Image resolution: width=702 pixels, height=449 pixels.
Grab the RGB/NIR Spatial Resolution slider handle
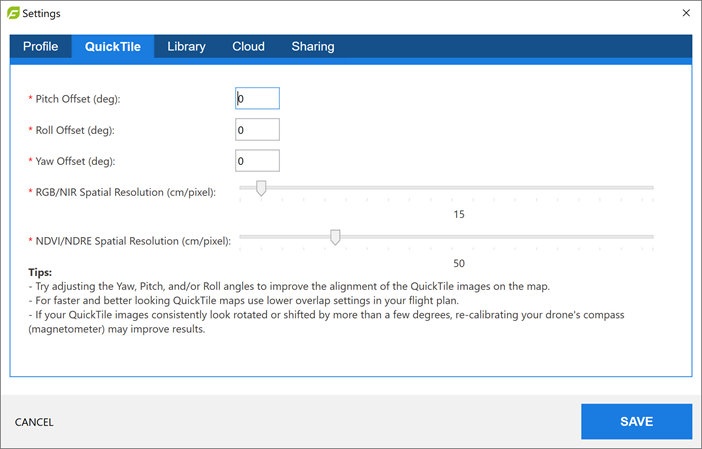click(x=261, y=187)
